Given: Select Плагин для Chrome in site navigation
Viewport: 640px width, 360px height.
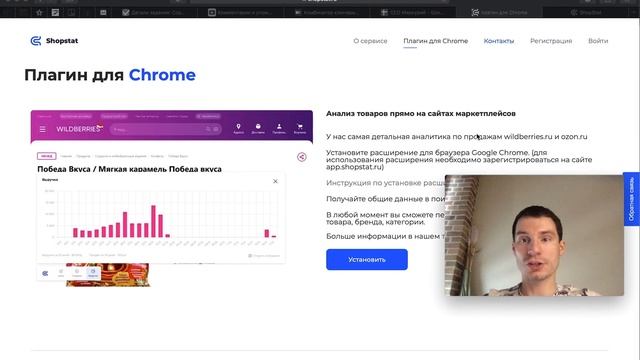Looking at the screenshot, I should [436, 41].
